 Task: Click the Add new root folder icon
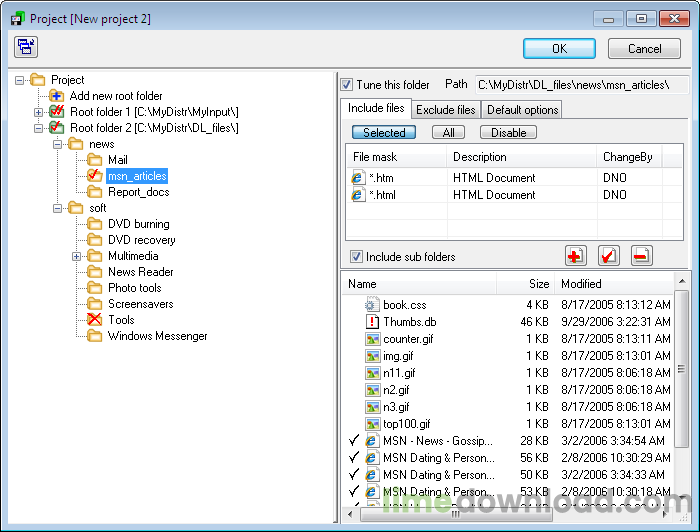pyautogui.click(x=56, y=96)
